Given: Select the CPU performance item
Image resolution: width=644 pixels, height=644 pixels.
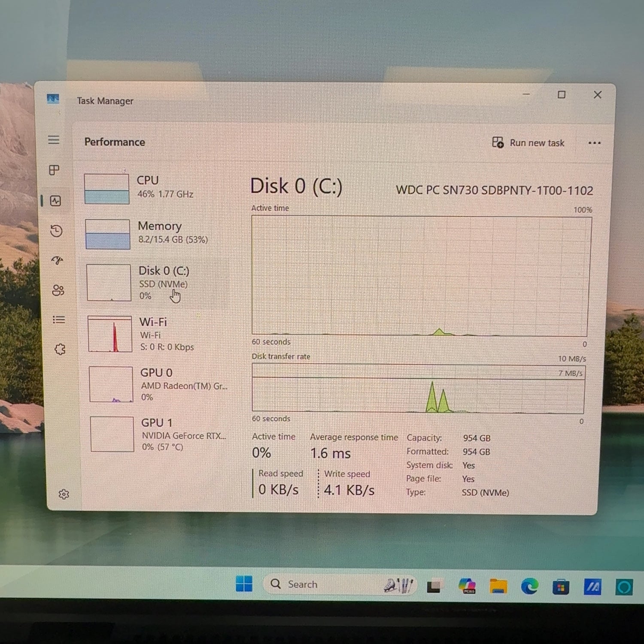Looking at the screenshot, I should (155, 188).
